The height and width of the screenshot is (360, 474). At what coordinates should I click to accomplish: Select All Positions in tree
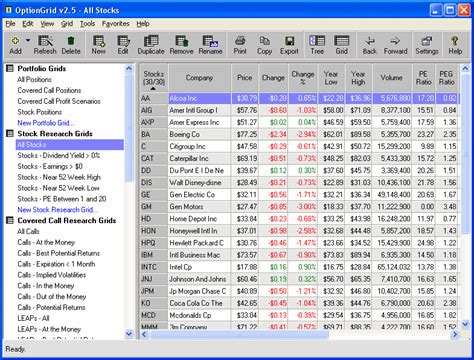pos(34,79)
